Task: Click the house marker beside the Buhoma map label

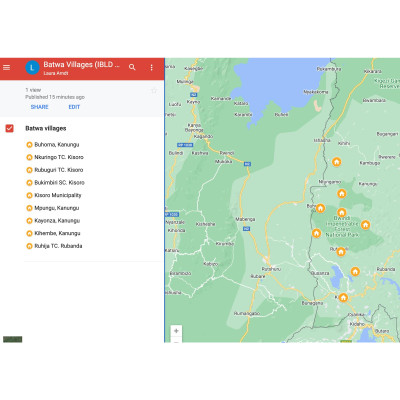Action: 320,208
